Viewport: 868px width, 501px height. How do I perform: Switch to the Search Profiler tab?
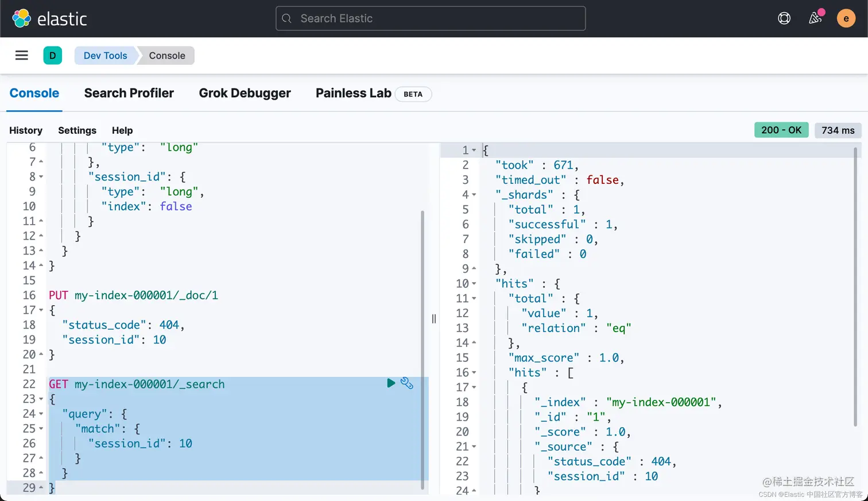tap(129, 93)
